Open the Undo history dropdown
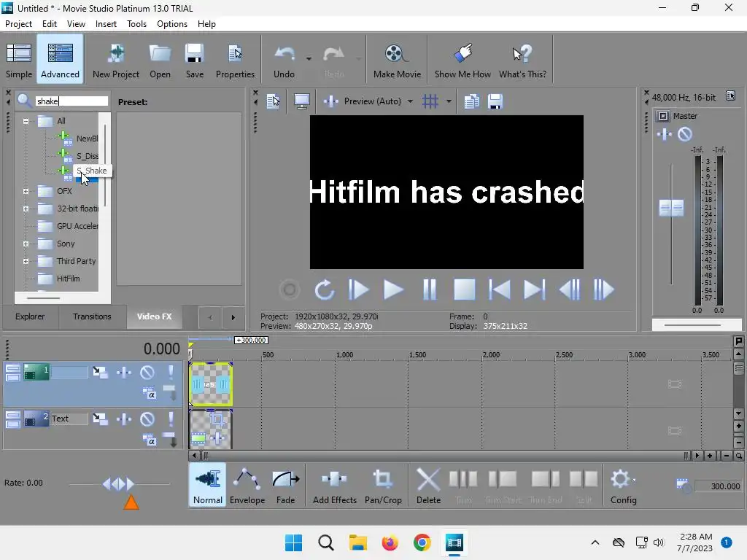 pos(309,59)
